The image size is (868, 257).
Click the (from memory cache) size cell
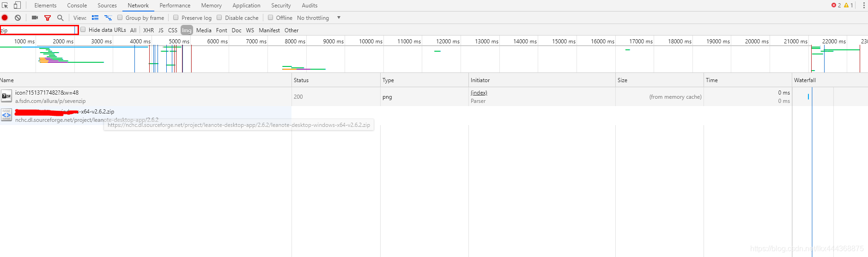[x=660, y=97]
